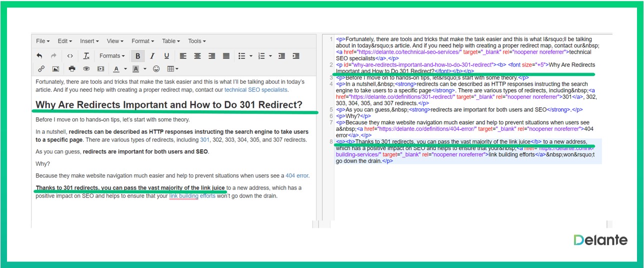644x268 pixels.
Task: Toggle bold formatting button
Action: click(x=137, y=56)
